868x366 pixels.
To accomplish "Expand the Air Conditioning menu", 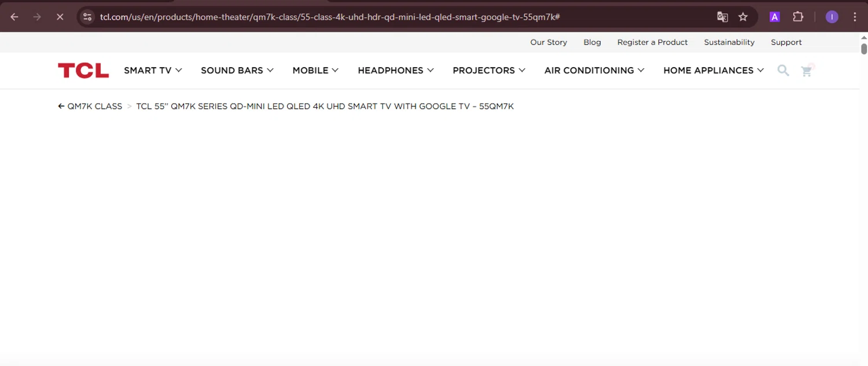I will click(x=594, y=71).
